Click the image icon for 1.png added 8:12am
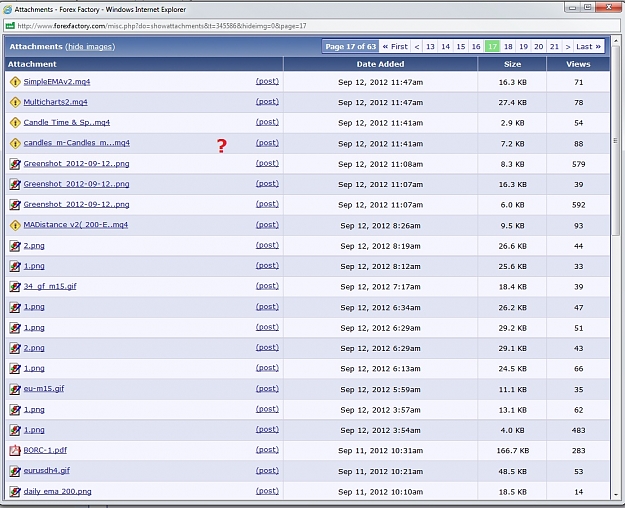This screenshot has width=625, height=508. coord(15,266)
